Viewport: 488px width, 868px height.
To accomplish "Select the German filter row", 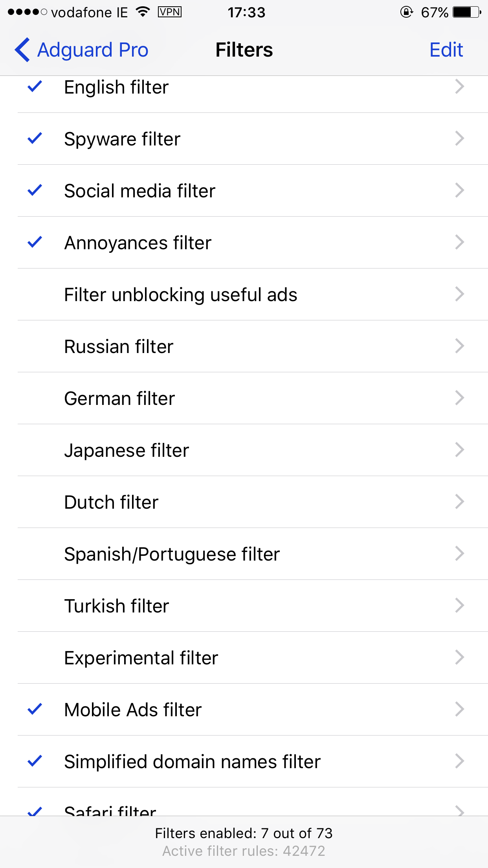I will coord(253,398).
